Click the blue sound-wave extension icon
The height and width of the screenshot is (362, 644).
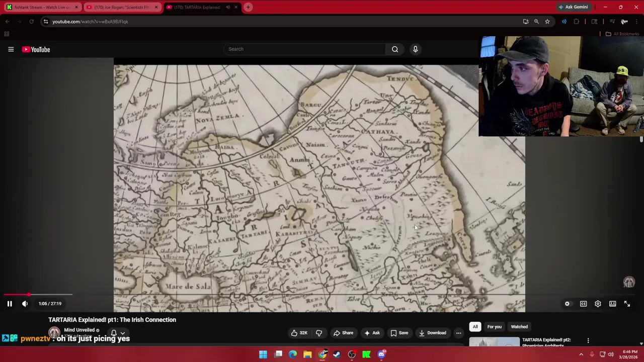564,22
